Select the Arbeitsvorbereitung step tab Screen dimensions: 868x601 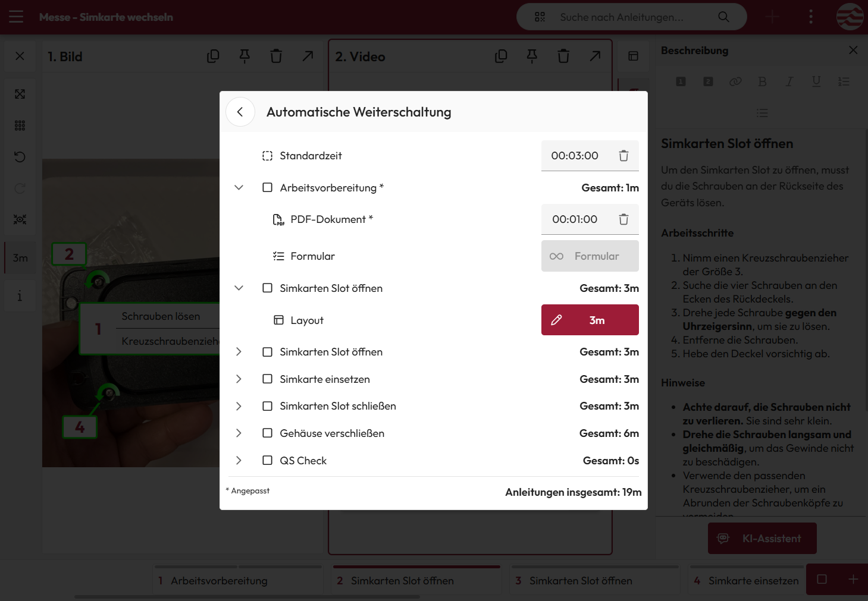pyautogui.click(x=238, y=581)
